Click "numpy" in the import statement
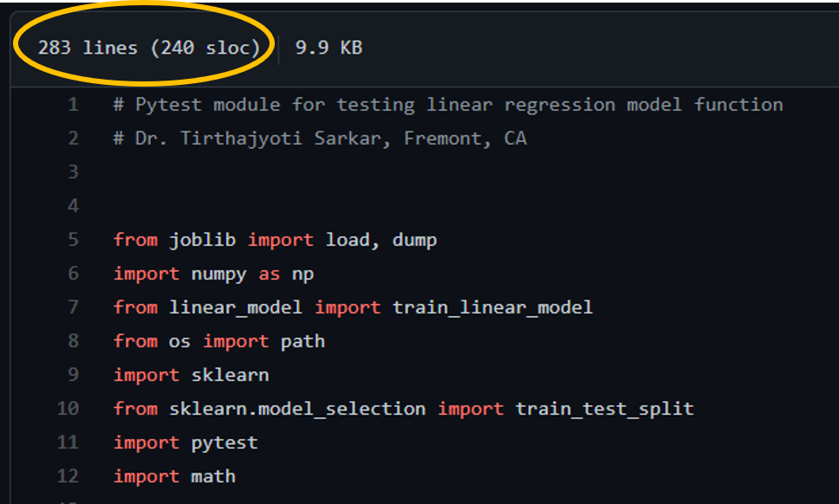Image resolution: width=839 pixels, height=504 pixels. click(219, 274)
